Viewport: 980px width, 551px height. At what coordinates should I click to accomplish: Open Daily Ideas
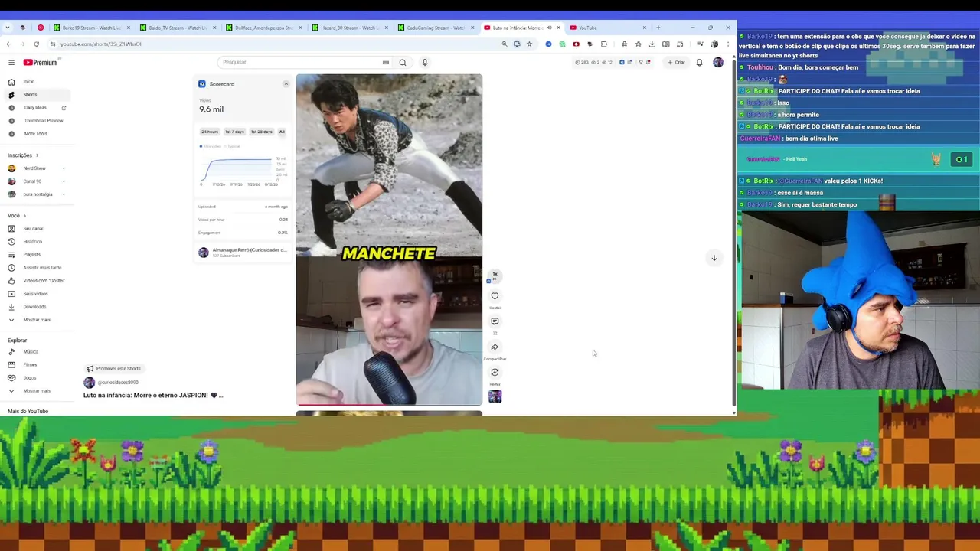pos(37,108)
